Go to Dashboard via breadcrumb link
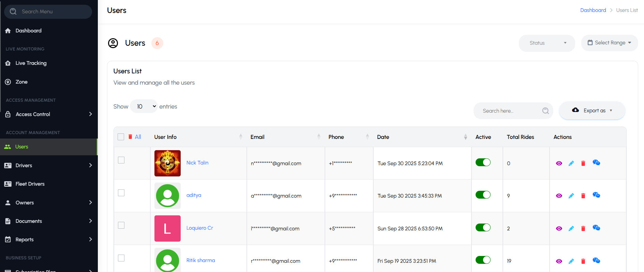 pyautogui.click(x=593, y=10)
